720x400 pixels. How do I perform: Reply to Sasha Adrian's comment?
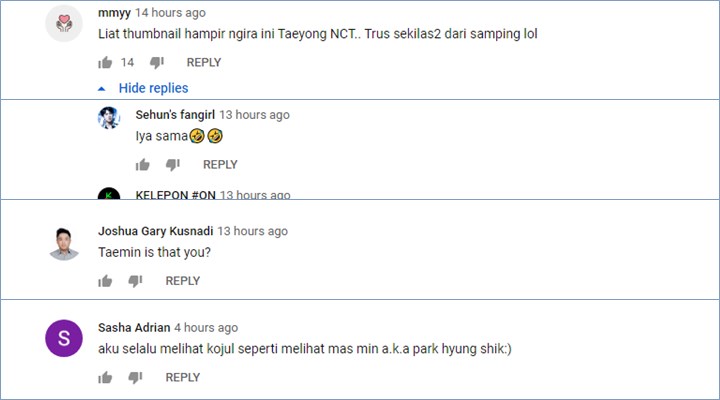coord(183,377)
